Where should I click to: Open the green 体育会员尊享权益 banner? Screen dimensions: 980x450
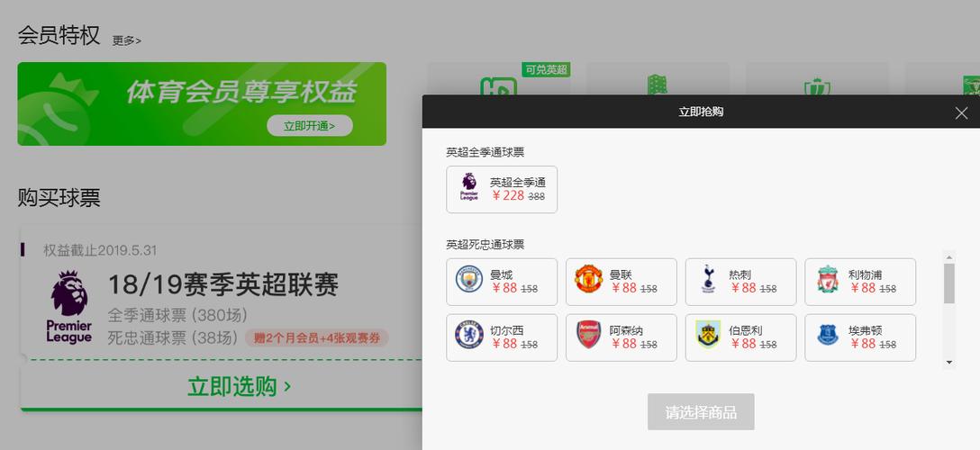tap(202, 103)
